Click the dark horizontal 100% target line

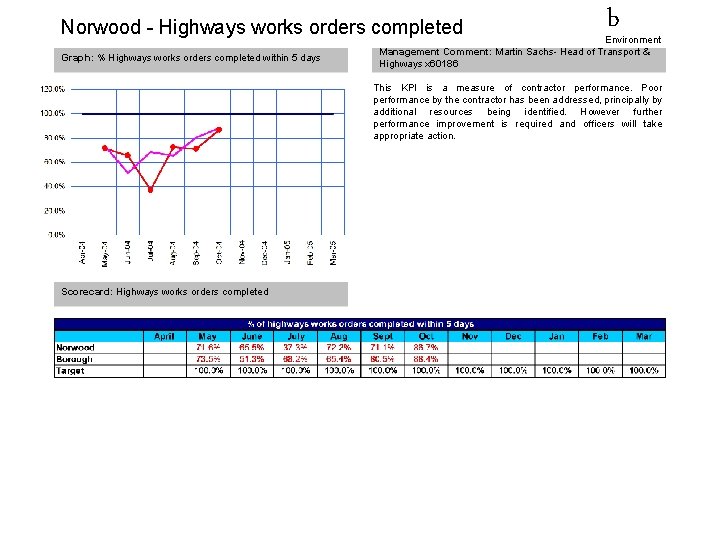(x=208, y=114)
